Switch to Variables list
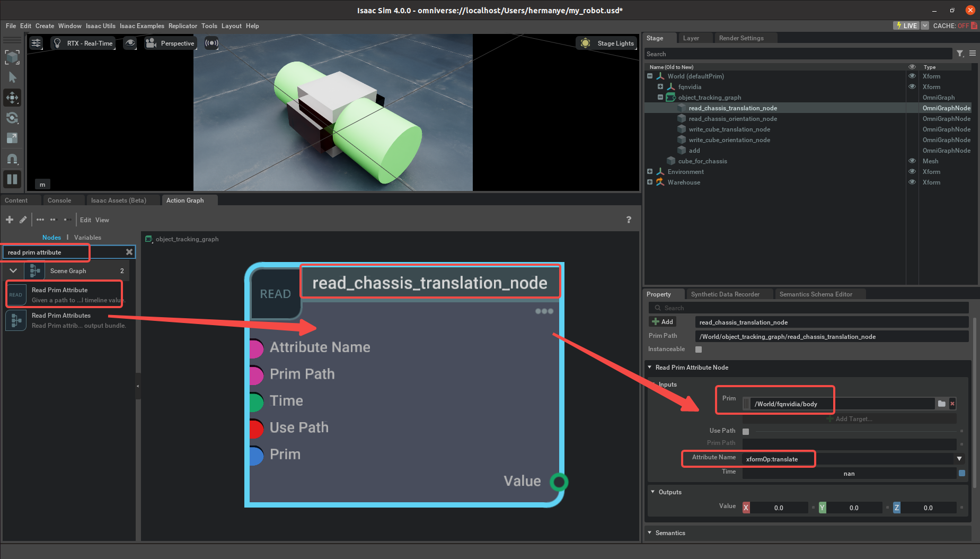980x559 pixels. pyautogui.click(x=87, y=238)
